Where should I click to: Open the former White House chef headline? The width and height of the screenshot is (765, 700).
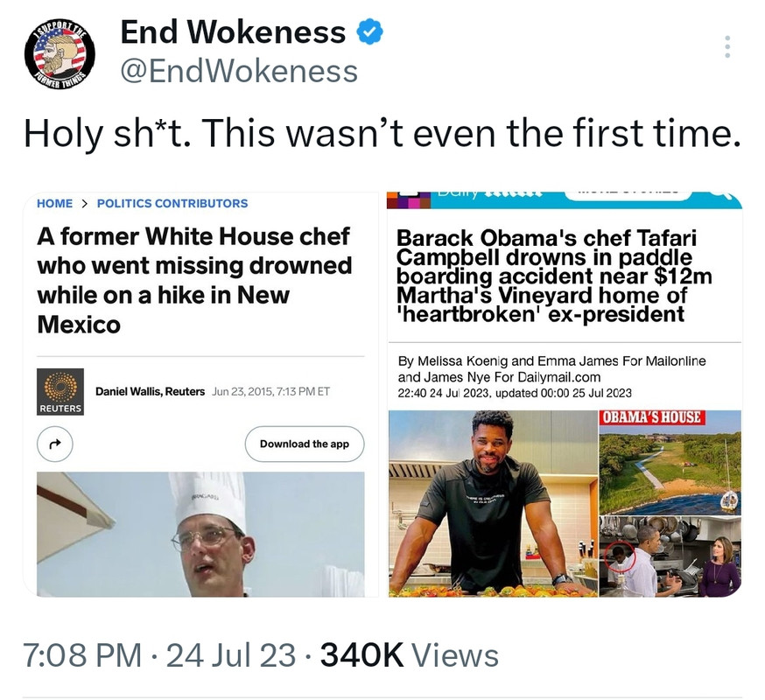(x=194, y=280)
